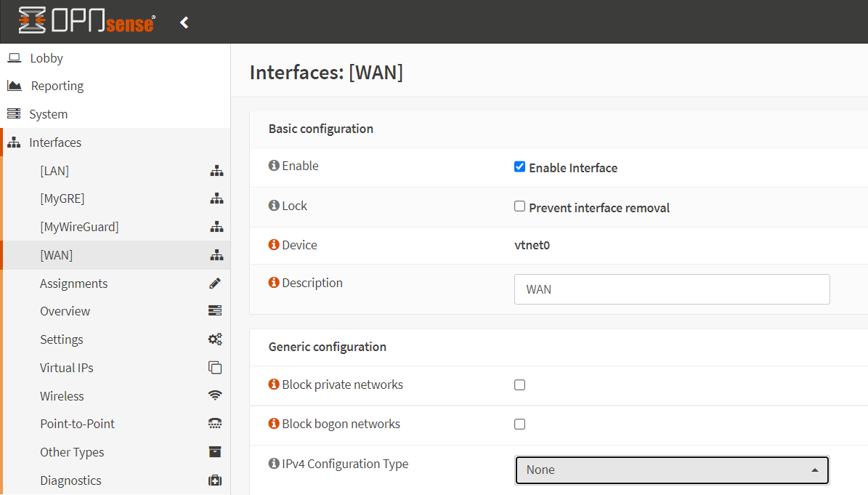The height and width of the screenshot is (495, 868).
Task: Click the pencil icon next to Assignments
Action: (x=215, y=283)
